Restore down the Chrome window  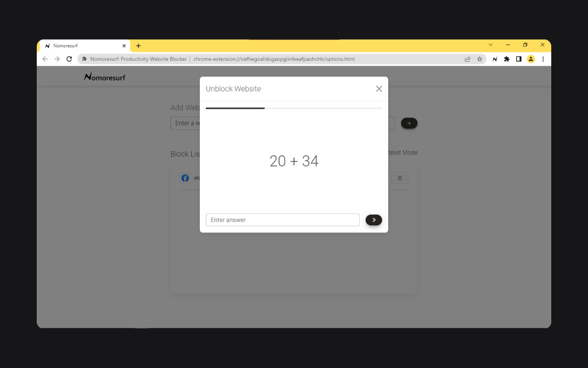(x=525, y=45)
